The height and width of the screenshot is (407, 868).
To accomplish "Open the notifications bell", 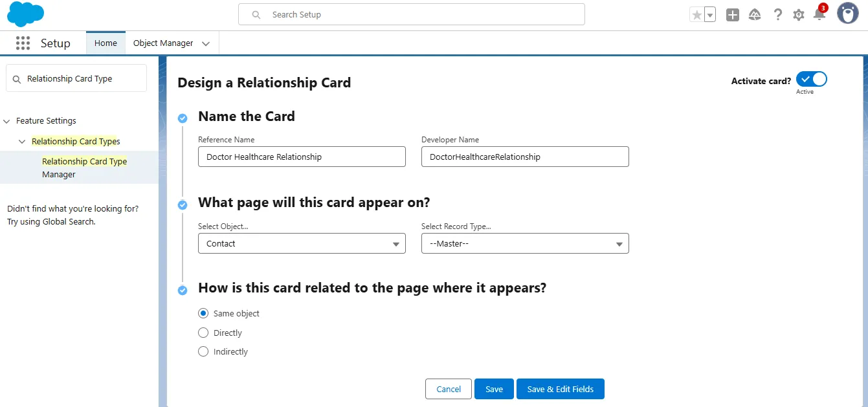I will point(819,15).
